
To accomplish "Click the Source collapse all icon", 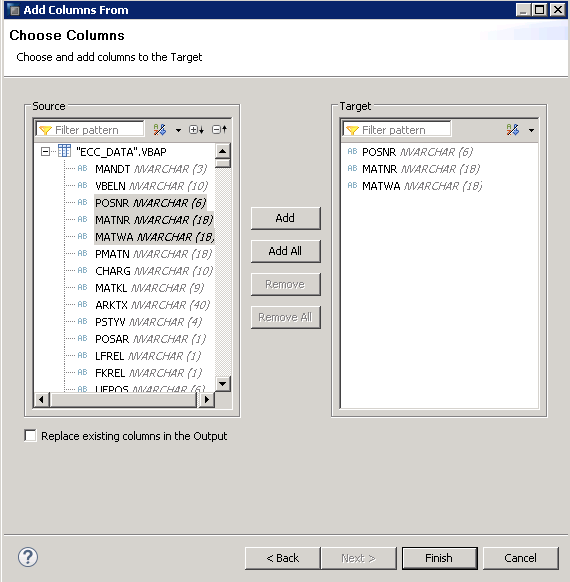I will (x=219, y=130).
